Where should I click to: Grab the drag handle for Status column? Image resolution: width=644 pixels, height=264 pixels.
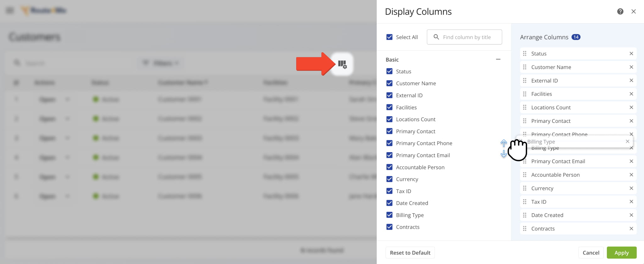click(x=525, y=54)
